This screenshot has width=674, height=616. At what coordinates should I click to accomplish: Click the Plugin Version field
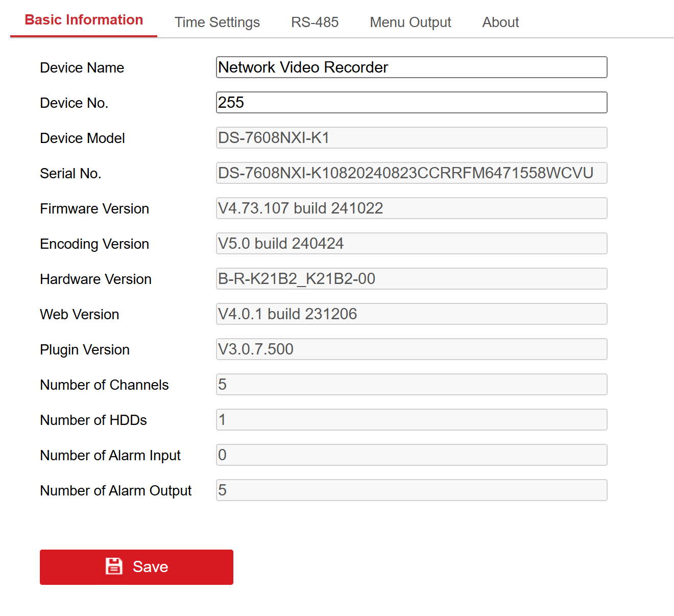click(411, 349)
